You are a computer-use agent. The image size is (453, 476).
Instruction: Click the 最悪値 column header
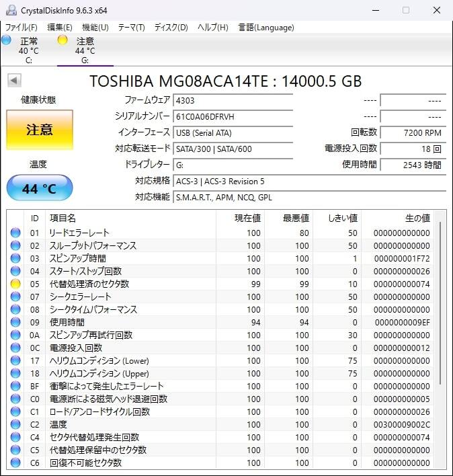[x=288, y=218]
